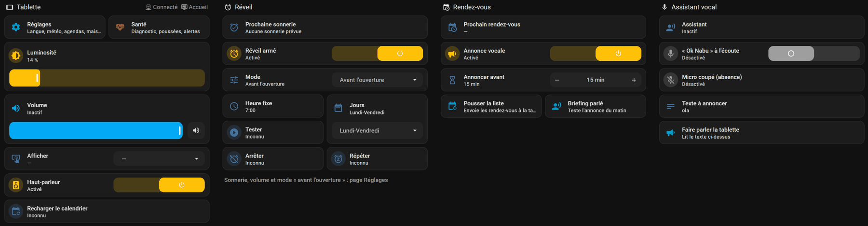Image resolution: width=868 pixels, height=226 pixels.
Task: Click the Connecté status badge
Action: click(162, 7)
